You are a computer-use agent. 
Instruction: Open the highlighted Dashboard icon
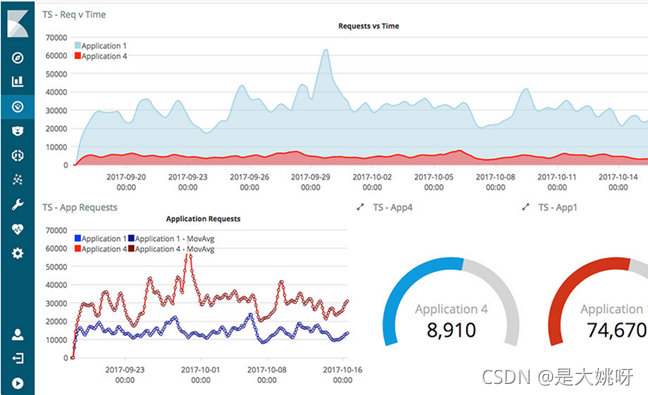[x=17, y=107]
